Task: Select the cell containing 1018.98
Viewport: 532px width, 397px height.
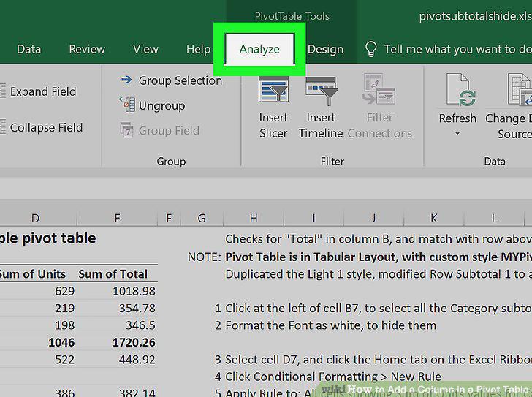Action: point(134,291)
